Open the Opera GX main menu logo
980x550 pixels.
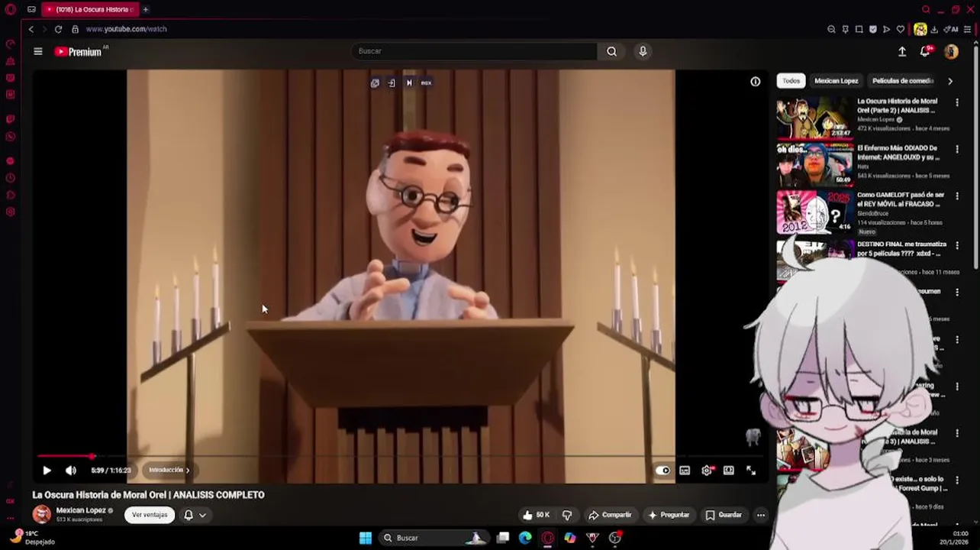click(11, 9)
